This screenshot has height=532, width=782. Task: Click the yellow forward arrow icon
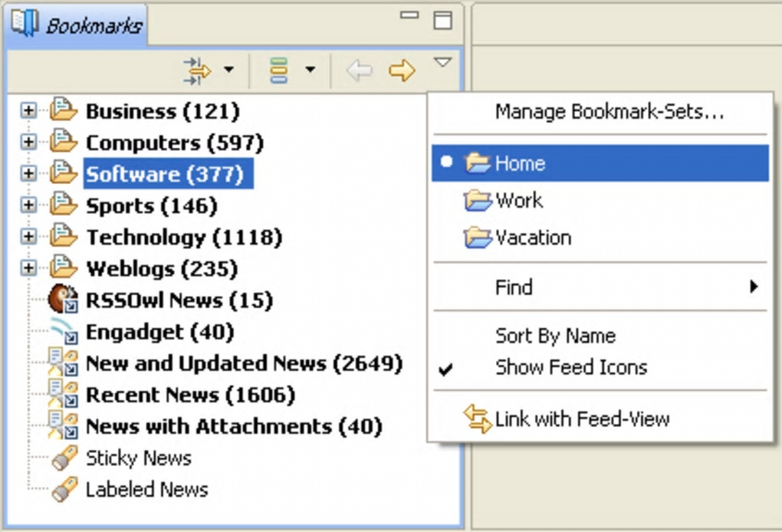[x=402, y=71]
